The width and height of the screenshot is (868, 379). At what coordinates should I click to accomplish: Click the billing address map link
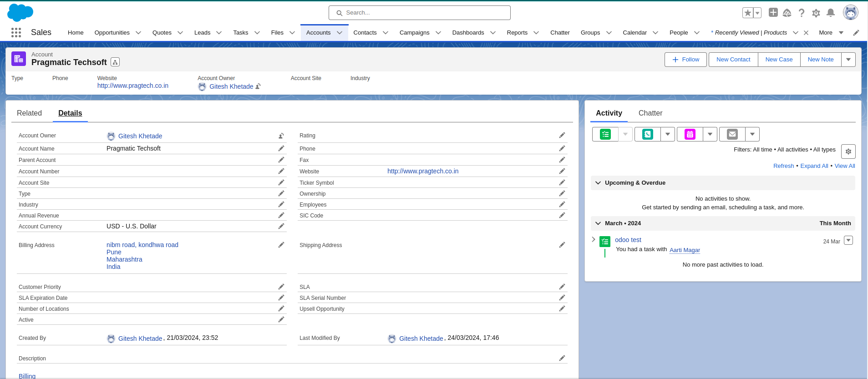tap(142, 256)
